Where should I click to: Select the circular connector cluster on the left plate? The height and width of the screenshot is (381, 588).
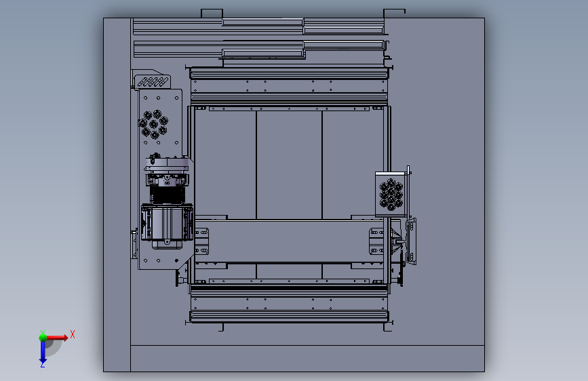click(153, 124)
